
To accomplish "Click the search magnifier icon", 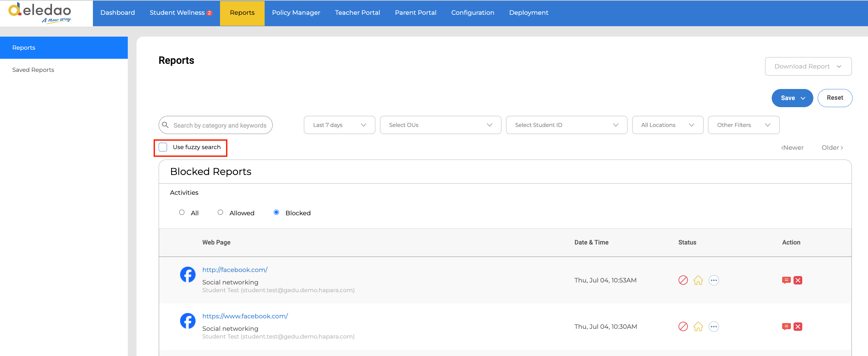I will pos(165,125).
